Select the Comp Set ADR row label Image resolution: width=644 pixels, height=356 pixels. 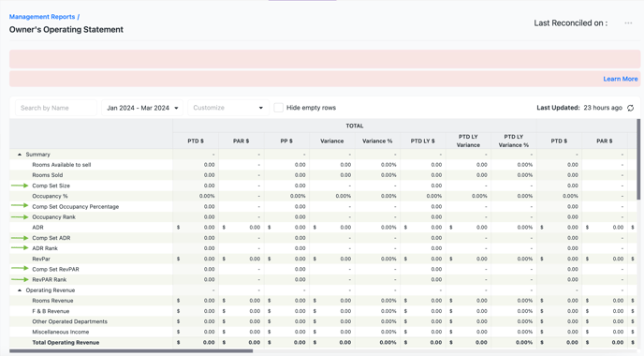(51, 238)
